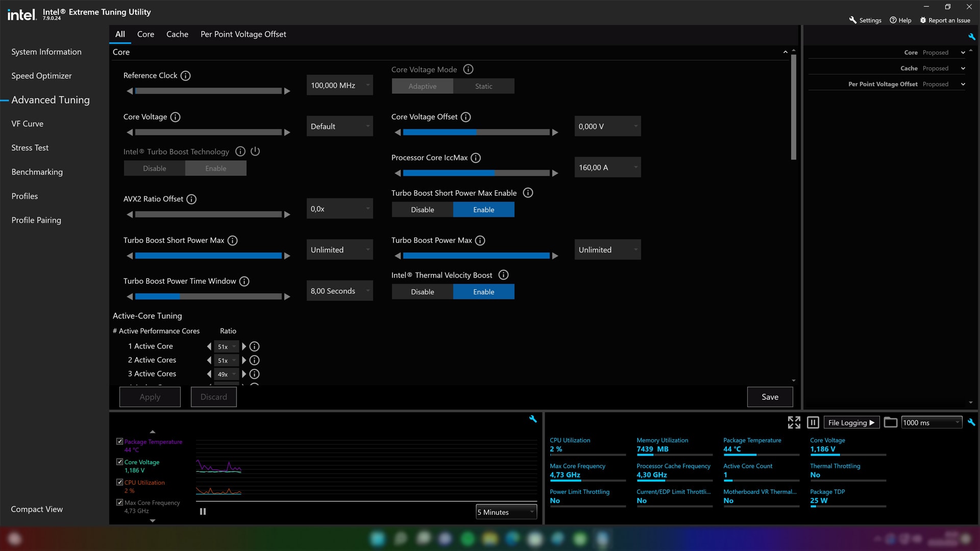Screen dimensions: 980x551
Task: Click Turbo Boost Power Time Window slider
Action: click(208, 296)
